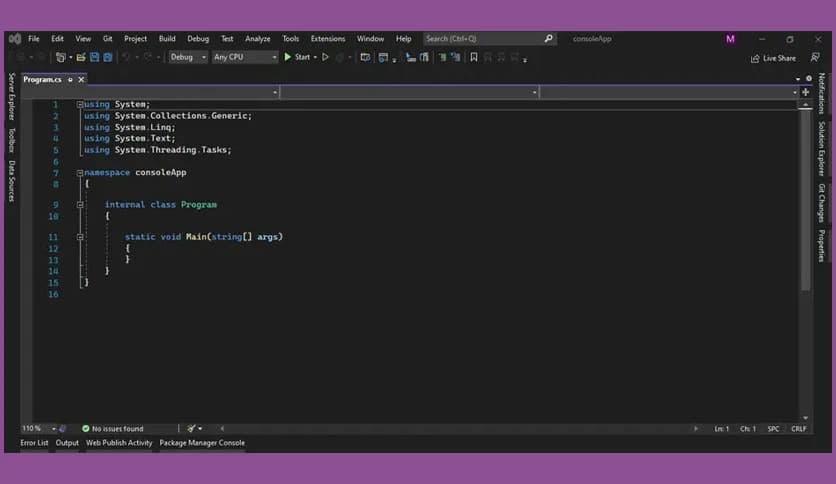Toggle pin on Program.cs tab

point(70,79)
